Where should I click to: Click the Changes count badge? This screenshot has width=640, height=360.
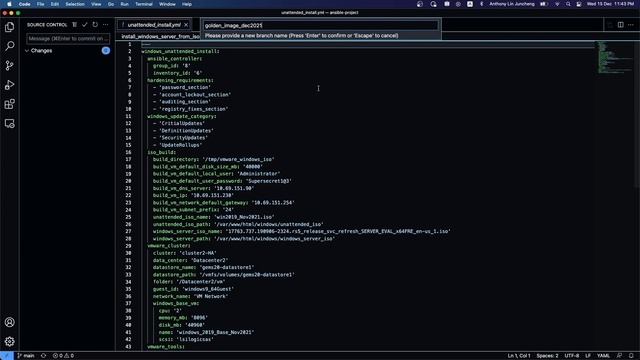click(x=106, y=51)
